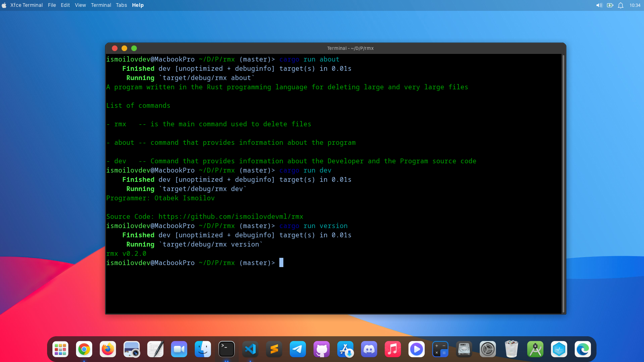The width and height of the screenshot is (644, 362).
Task: Maximize the terminal with green button
Action: pyautogui.click(x=134, y=48)
